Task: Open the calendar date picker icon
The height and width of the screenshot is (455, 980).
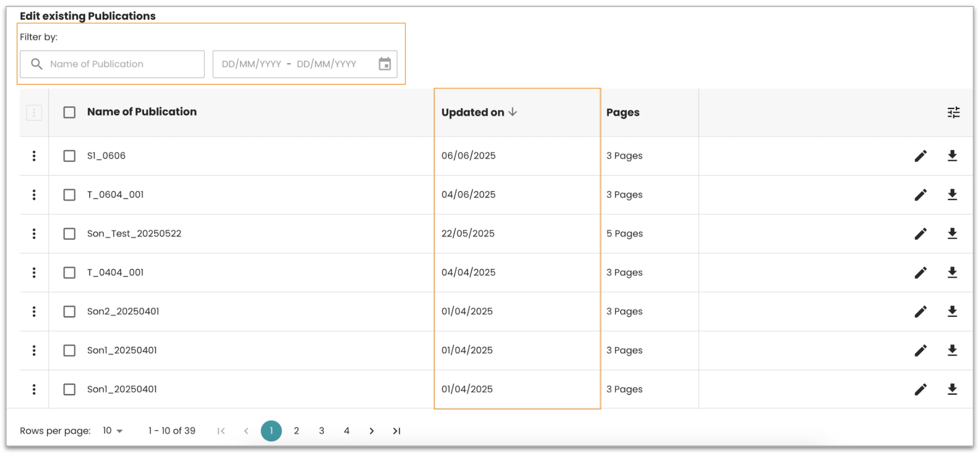Action: 384,64
